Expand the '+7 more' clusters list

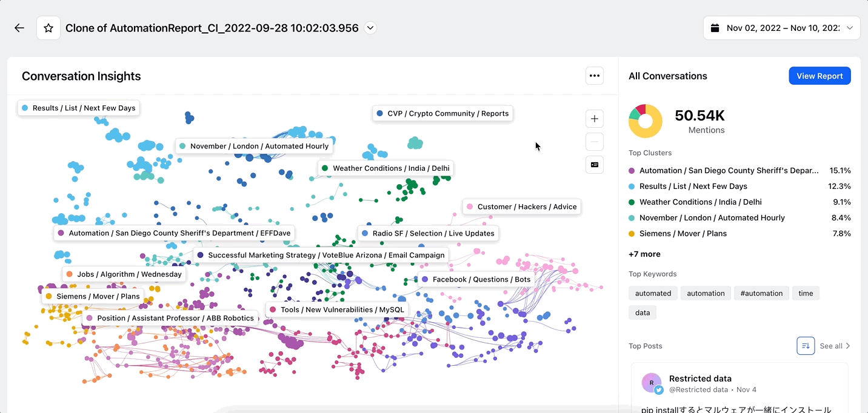pos(644,254)
